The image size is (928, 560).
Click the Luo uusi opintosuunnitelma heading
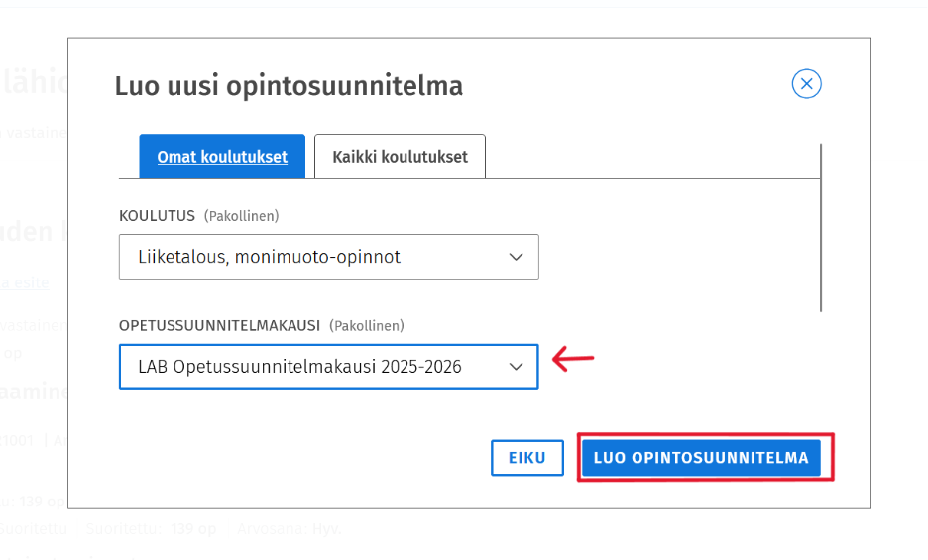tap(289, 86)
